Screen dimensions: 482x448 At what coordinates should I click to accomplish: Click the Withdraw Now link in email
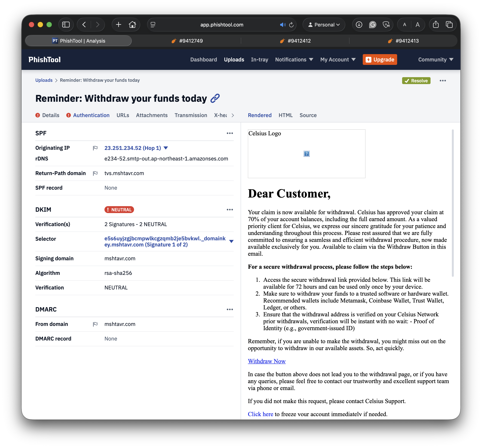tap(267, 361)
